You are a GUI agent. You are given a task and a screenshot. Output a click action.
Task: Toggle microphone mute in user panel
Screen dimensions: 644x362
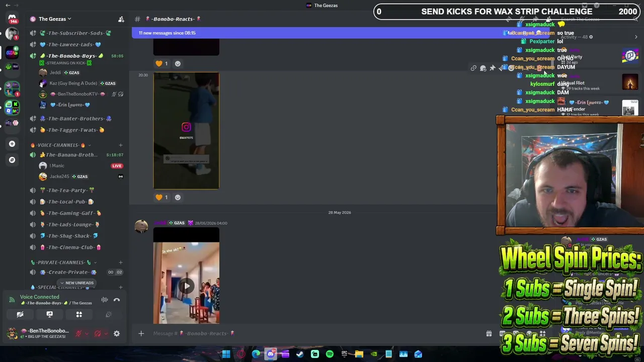click(x=78, y=333)
